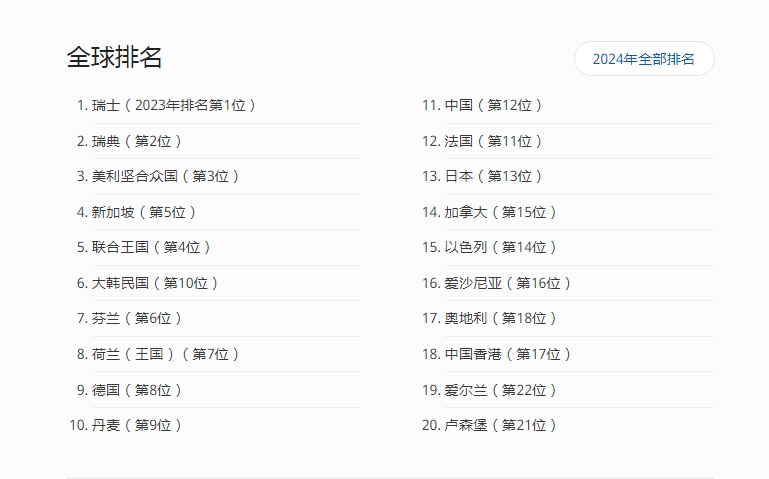Open 日本 in the ranking list
This screenshot has height=479, width=769.
pyautogui.click(x=494, y=176)
